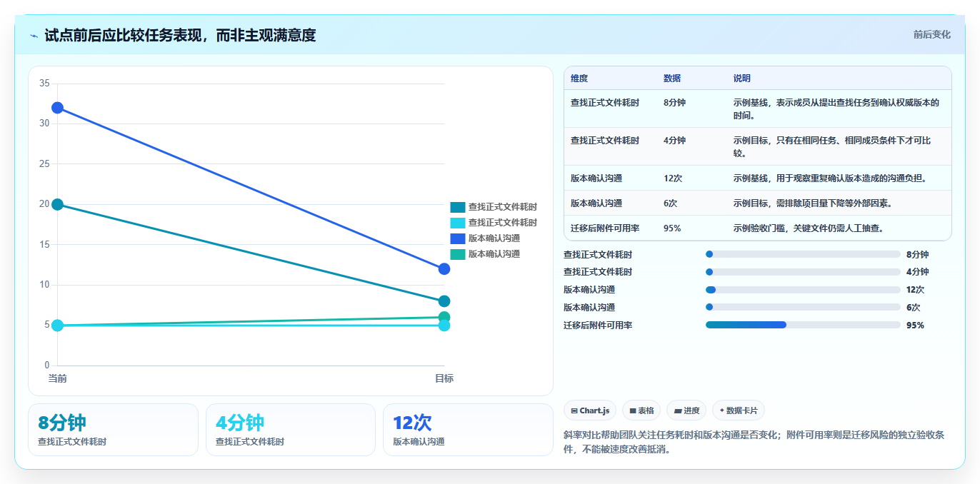Click the 迁移后附件可用率 95% progress bar

pos(803,325)
